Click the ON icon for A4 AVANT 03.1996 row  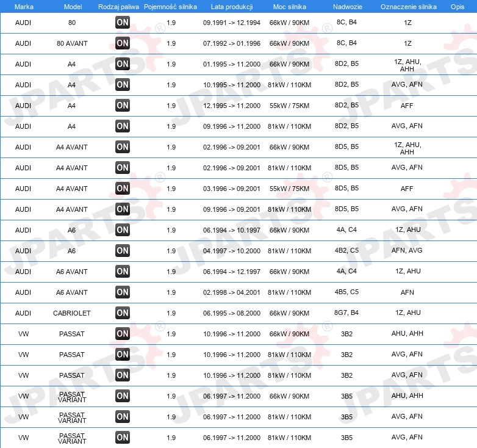tap(123, 189)
